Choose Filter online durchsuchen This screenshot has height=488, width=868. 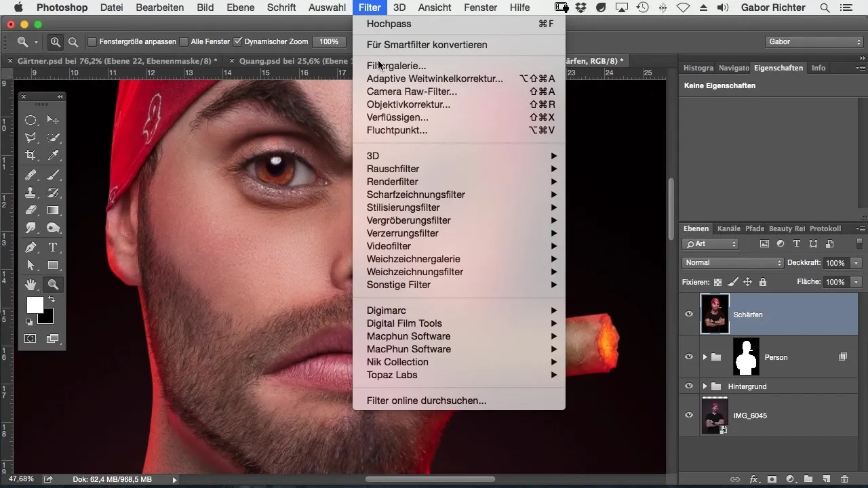(459, 401)
